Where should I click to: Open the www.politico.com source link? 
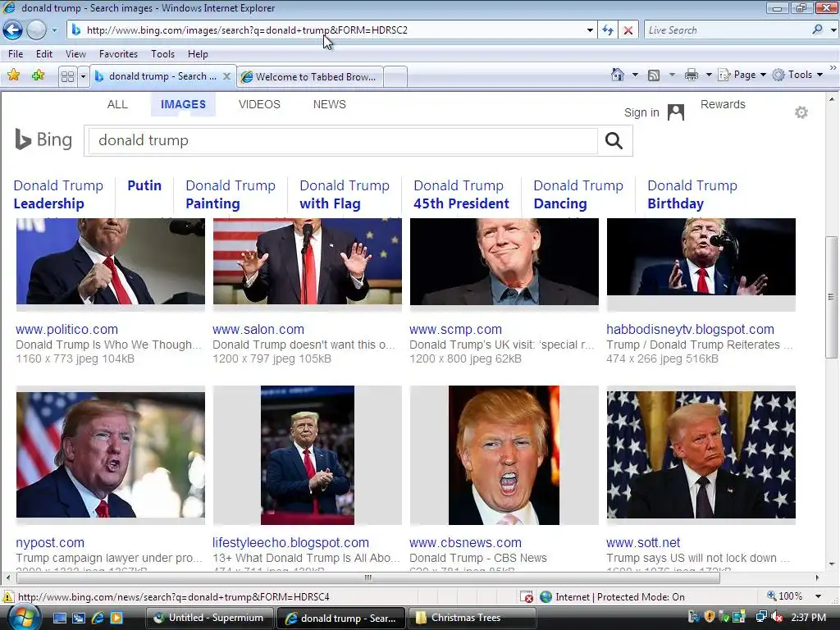tap(67, 330)
